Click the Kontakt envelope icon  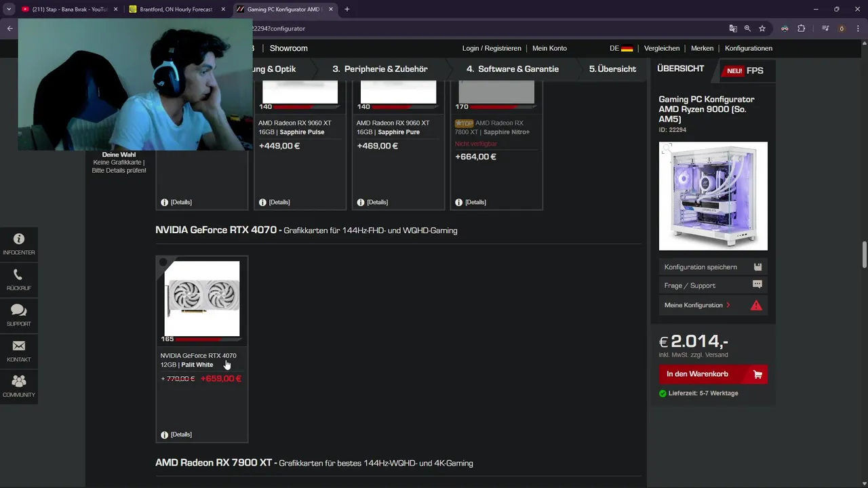pyautogui.click(x=19, y=346)
